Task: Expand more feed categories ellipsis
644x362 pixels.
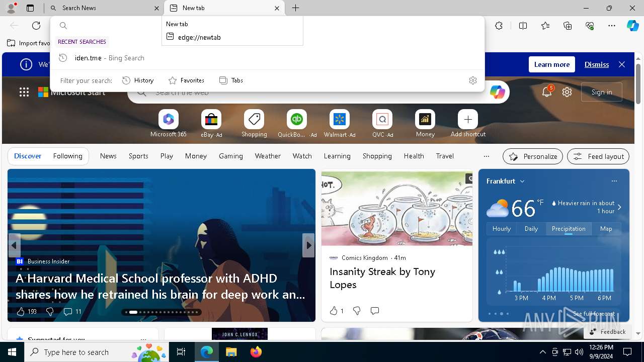Action: [486, 156]
